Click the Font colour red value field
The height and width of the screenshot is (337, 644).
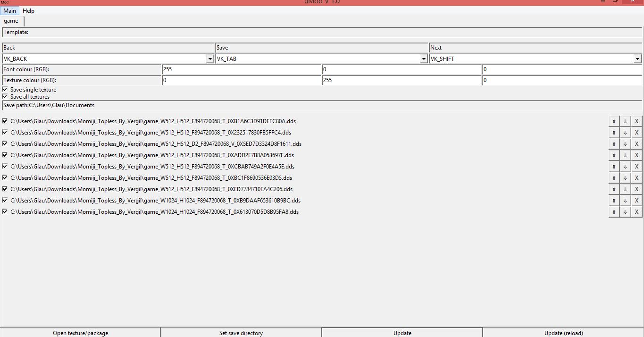(x=241, y=69)
